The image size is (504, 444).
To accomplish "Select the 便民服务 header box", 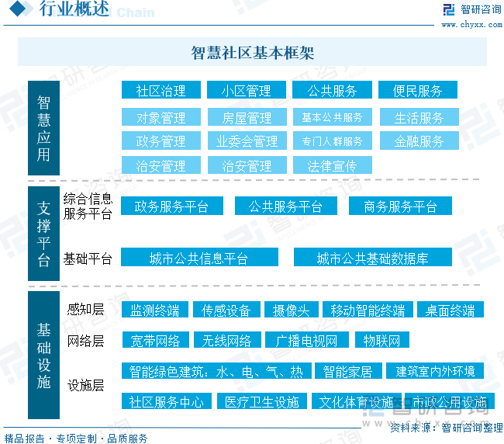I will 418,90.
